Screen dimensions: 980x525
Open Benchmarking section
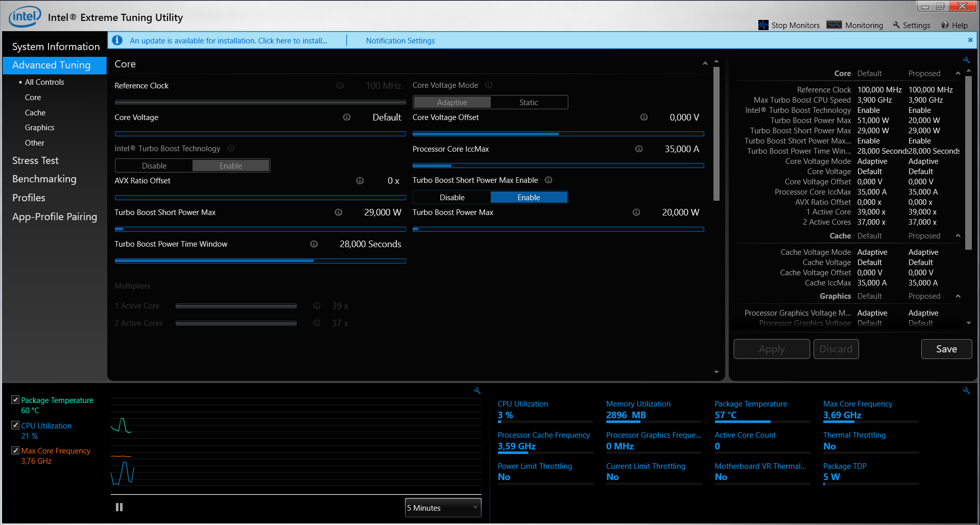(x=44, y=179)
